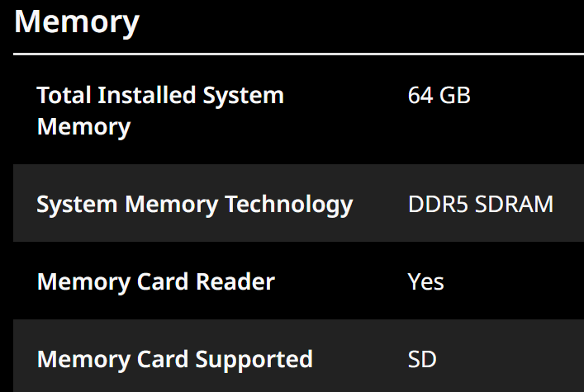This screenshot has height=392, width=584.
Task: Click the GB unit text
Action: 455,95
